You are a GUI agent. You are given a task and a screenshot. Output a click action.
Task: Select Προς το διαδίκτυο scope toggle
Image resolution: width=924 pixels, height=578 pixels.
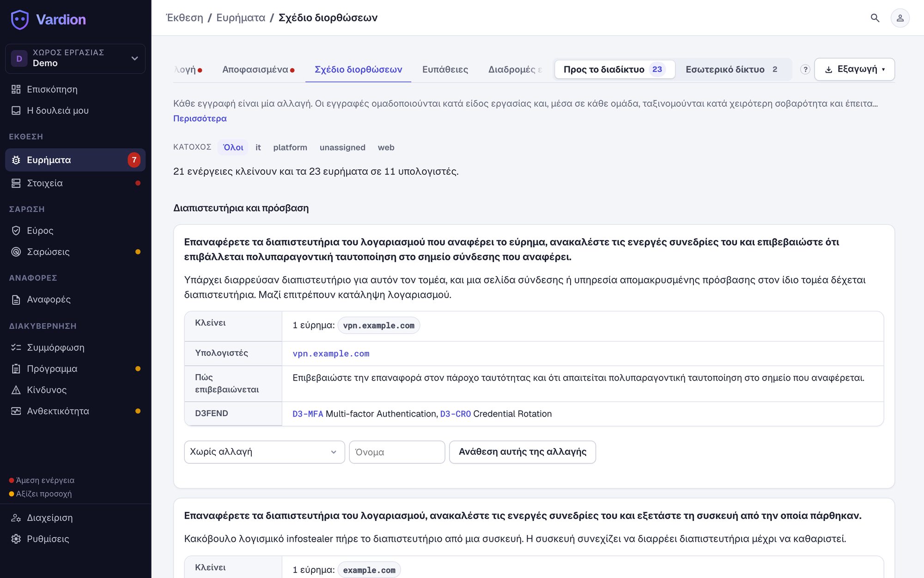614,69
